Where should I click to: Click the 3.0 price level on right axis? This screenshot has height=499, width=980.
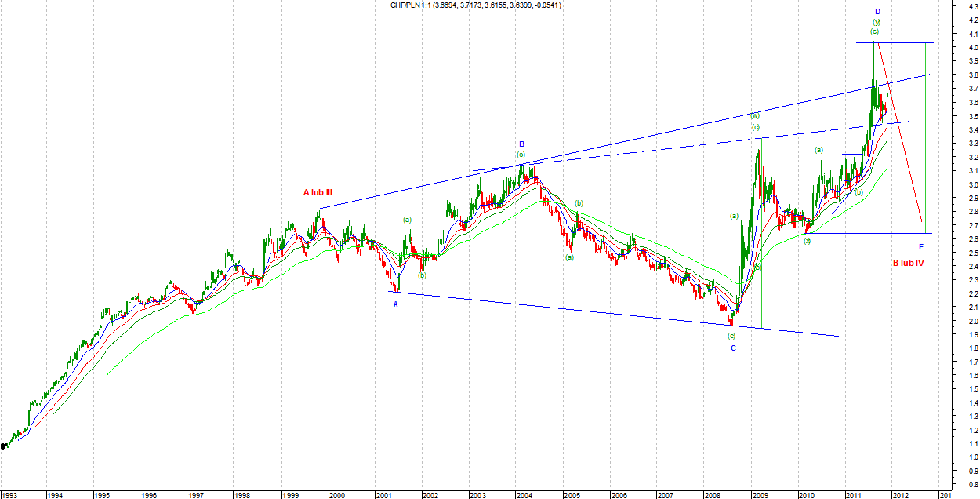pos(972,184)
